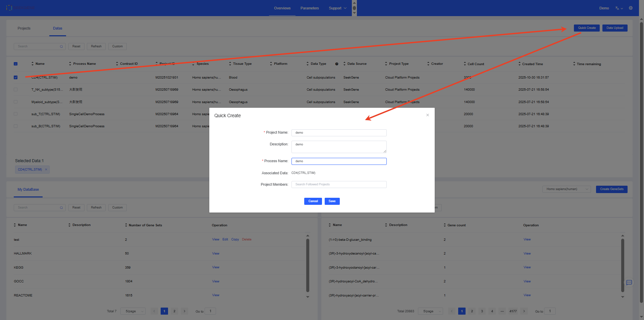Click the Data Type help question icon
Image resolution: width=644 pixels, height=320 pixels.
337,64
